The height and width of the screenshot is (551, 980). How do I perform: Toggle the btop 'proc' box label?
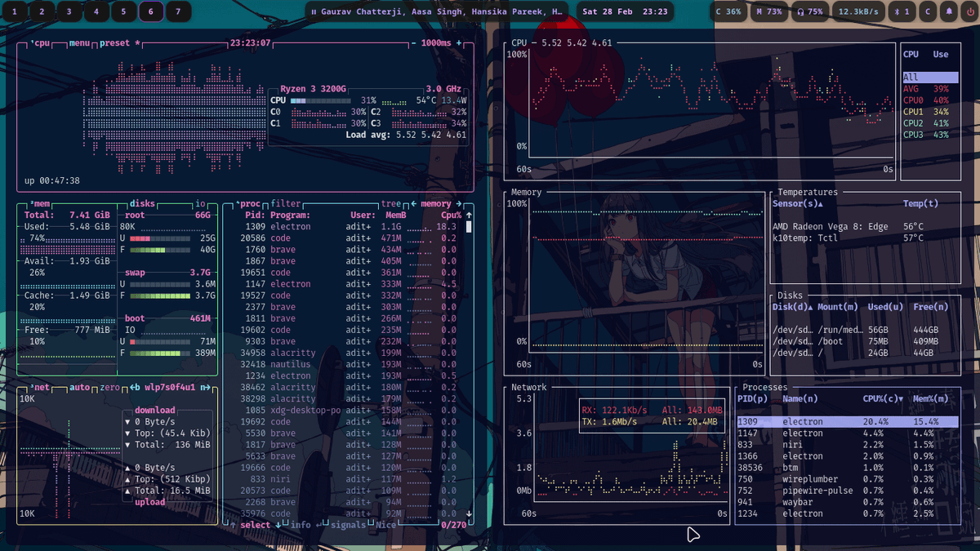click(x=248, y=204)
